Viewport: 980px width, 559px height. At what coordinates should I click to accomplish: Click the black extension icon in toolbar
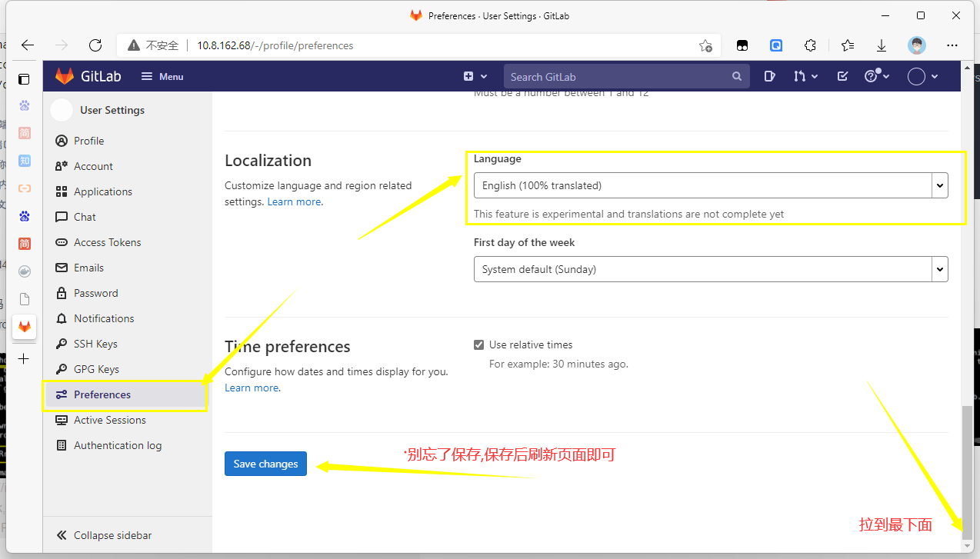click(742, 45)
